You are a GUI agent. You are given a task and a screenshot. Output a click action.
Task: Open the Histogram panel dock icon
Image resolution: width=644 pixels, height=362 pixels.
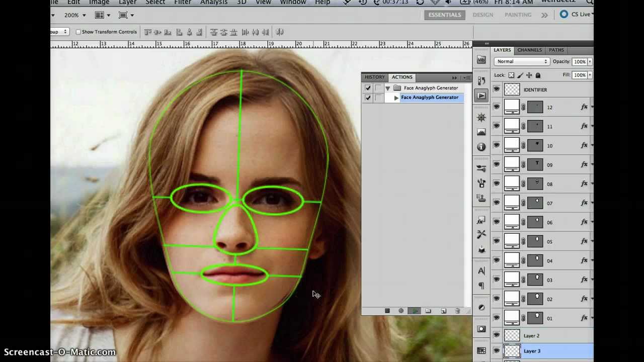(x=481, y=132)
